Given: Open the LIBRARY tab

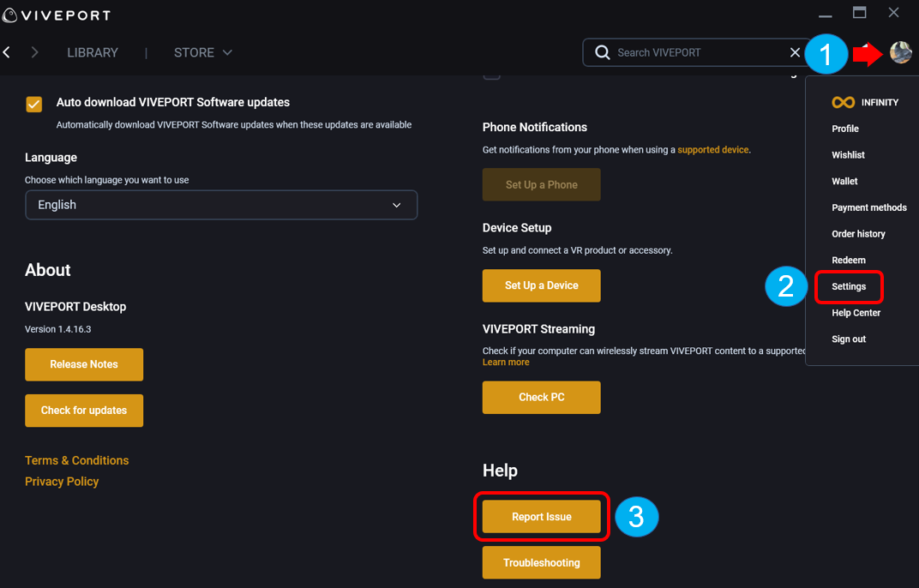Looking at the screenshot, I should [x=93, y=53].
